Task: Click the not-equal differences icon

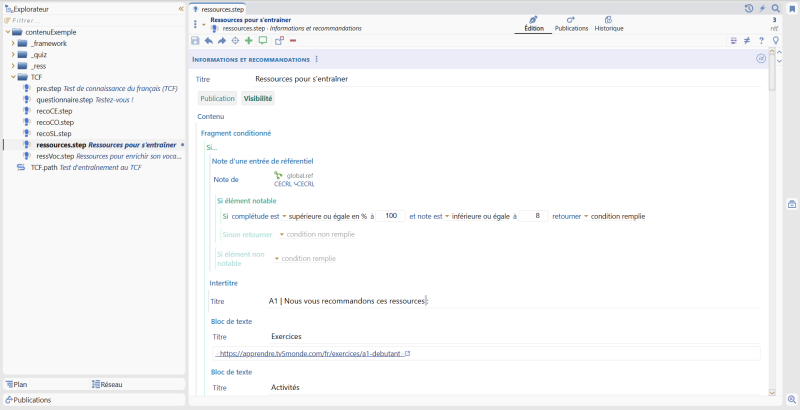Action: point(747,41)
